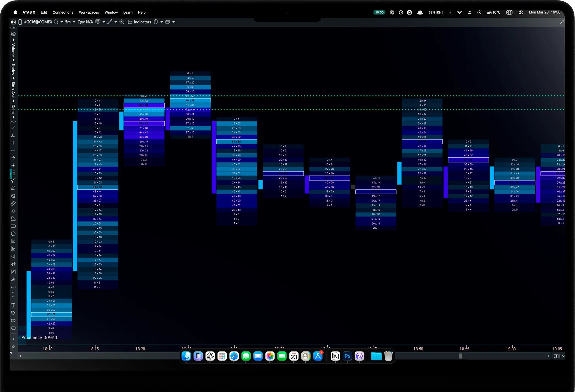The image size is (575, 392).
Task: Select the rectangle drawing tool
Action: 13,226
